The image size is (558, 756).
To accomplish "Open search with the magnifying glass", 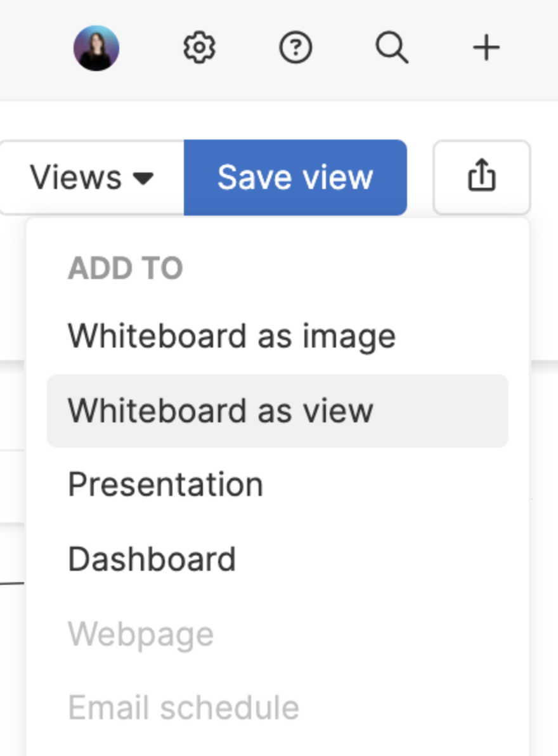I will coord(392,48).
